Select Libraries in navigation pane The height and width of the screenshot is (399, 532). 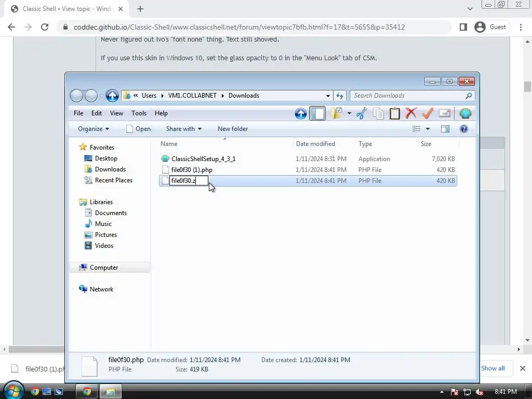point(101,202)
